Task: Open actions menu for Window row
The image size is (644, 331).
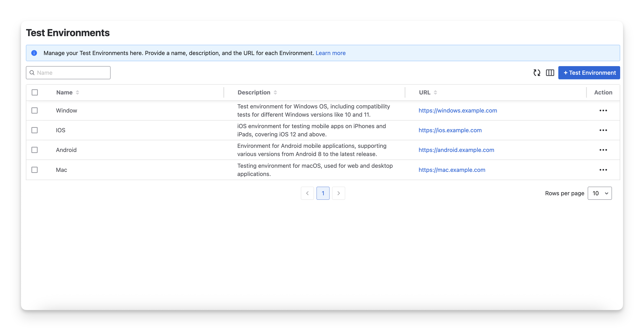Action: coord(603,110)
